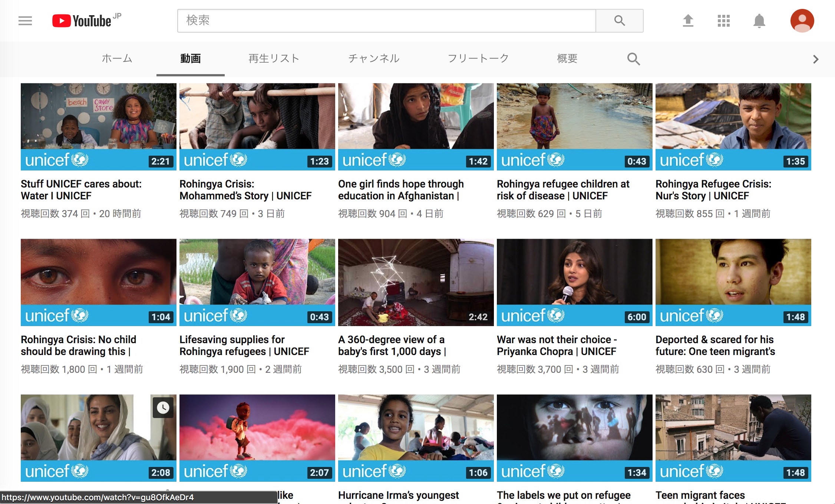Image resolution: width=835 pixels, height=504 pixels.
Task: Click '視聴回数 3,500 回 • 3 週間前' text
Action: tap(399, 369)
